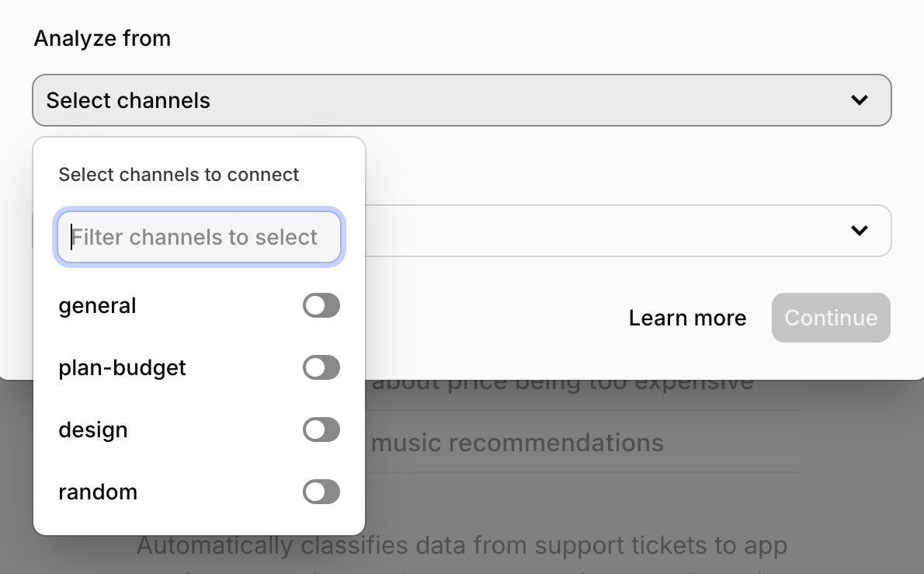The width and height of the screenshot is (924, 574).
Task: Click the price being too expensive text
Action: pyautogui.click(x=562, y=383)
